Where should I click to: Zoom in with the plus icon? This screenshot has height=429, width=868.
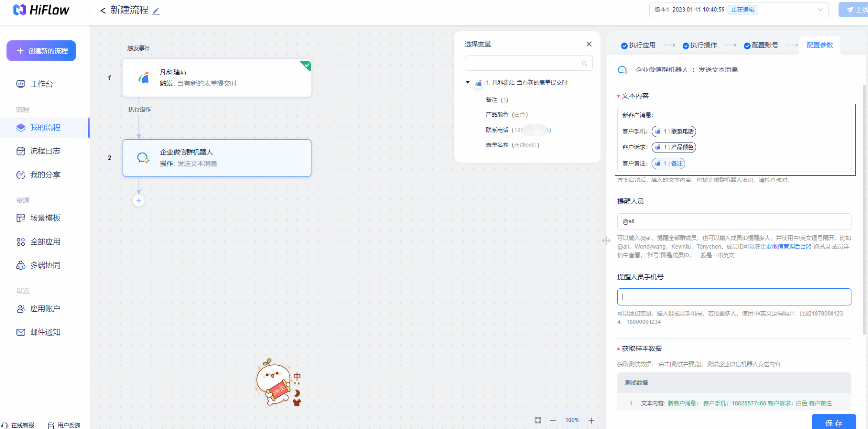(591, 421)
